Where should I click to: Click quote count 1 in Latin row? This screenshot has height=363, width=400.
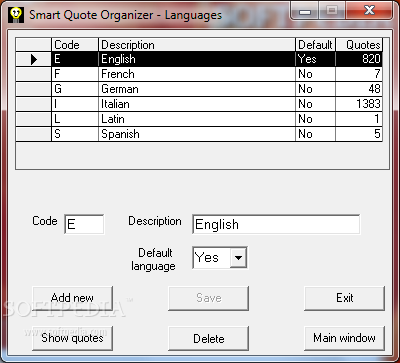click(359, 119)
